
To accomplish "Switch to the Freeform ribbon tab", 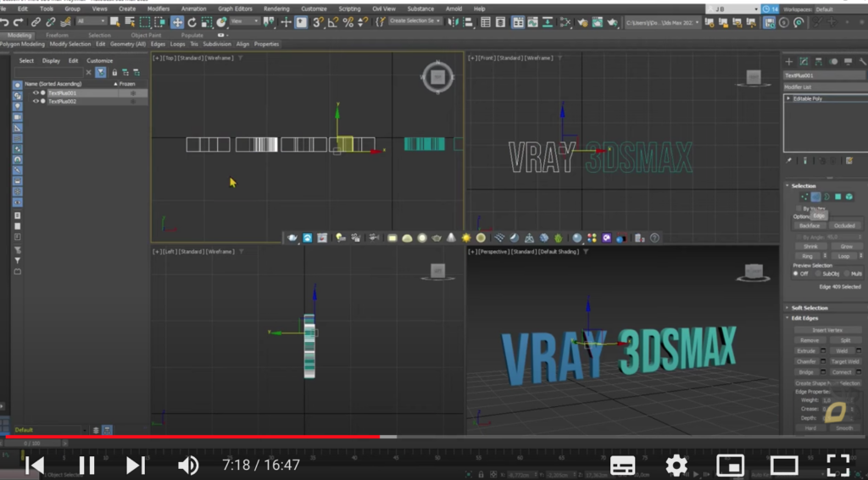I will (57, 35).
